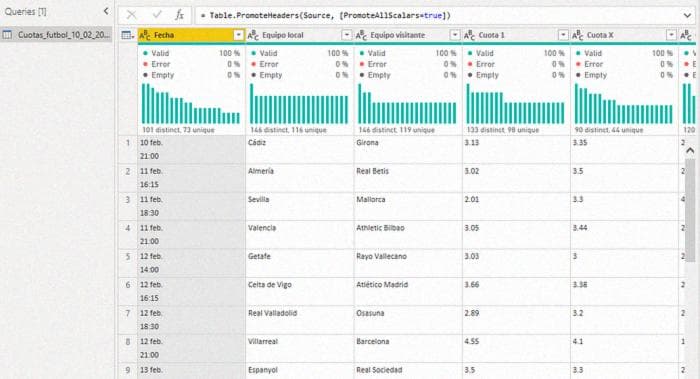Image resolution: width=700 pixels, height=379 pixels.
Task: Click the vertical scrollbar thumb
Action: pyautogui.click(x=690, y=209)
